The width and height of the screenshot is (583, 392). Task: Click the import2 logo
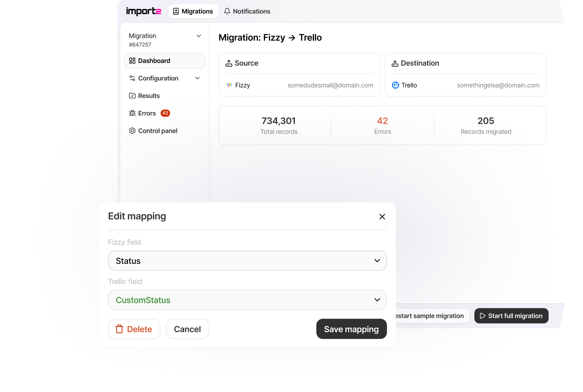(143, 11)
